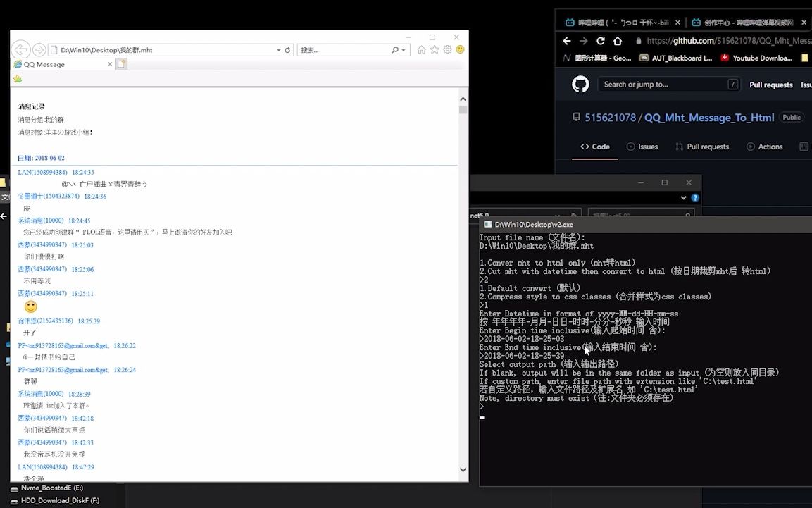The width and height of the screenshot is (812, 508).
Task: Click the GitHub Octocat logo
Action: click(580, 84)
